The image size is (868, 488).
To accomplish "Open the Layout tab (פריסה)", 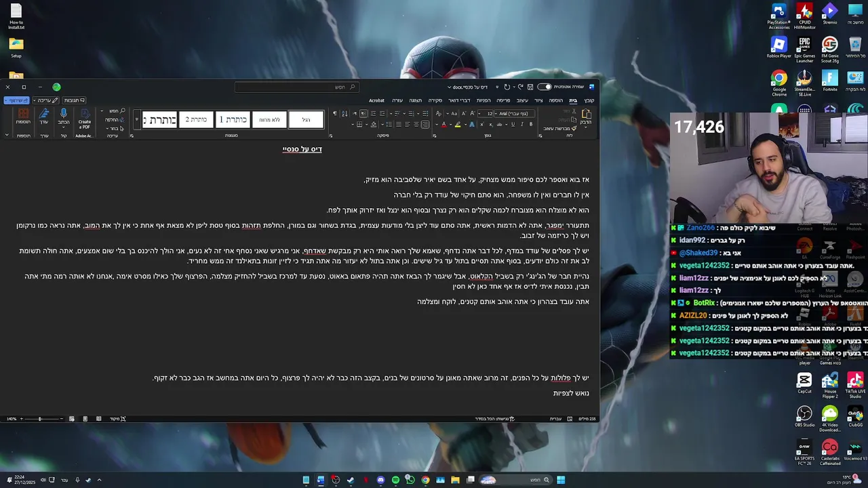I will (x=503, y=100).
